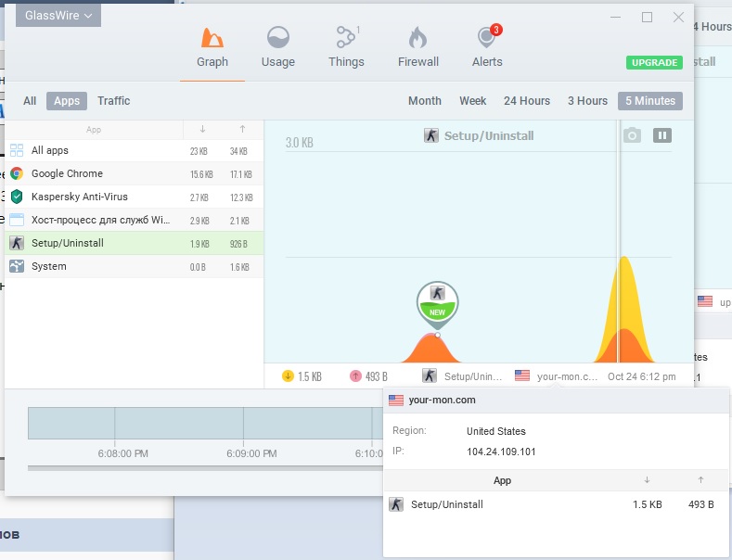The width and height of the screenshot is (732, 560).
Task: Sort popup list by App header
Action: coord(502,480)
